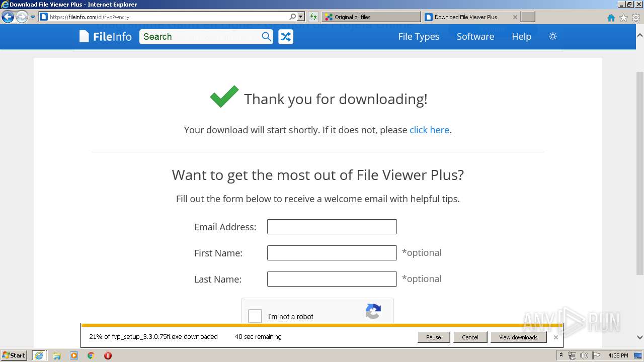Image resolution: width=644 pixels, height=362 pixels.
Task: Click the 4:35 PM taskbar clock
Action: [618, 355]
